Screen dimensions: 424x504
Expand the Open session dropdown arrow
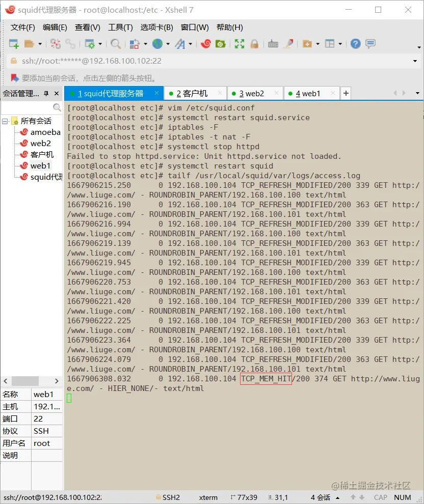pyautogui.click(x=40, y=44)
